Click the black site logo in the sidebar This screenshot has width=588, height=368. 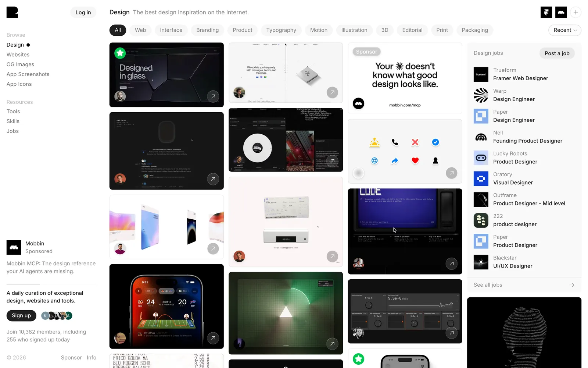click(x=12, y=12)
